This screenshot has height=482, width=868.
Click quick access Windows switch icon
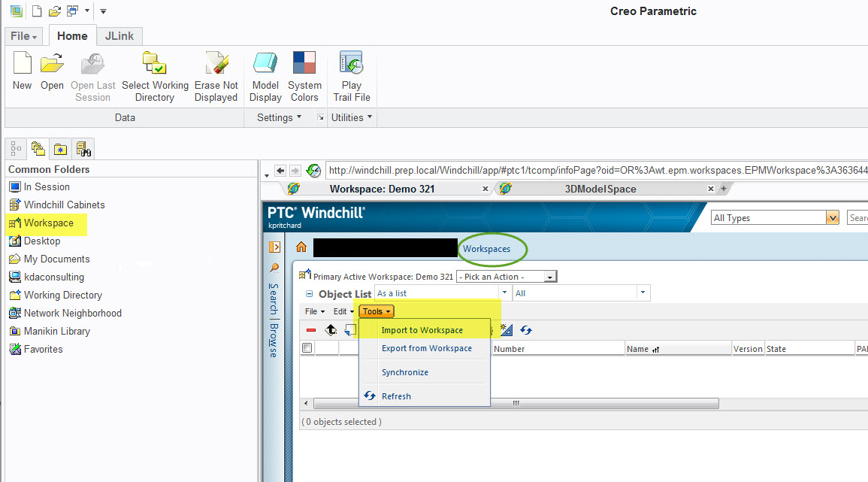[x=72, y=11]
